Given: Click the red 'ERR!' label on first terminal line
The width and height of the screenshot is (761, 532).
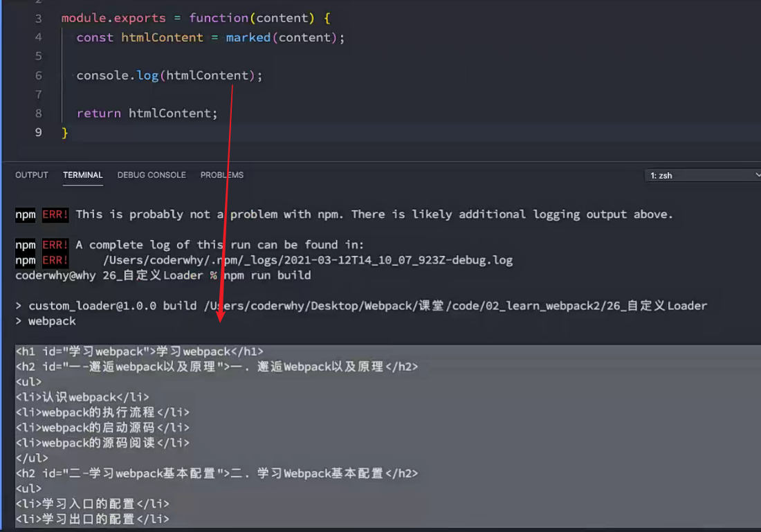Looking at the screenshot, I should tap(55, 214).
